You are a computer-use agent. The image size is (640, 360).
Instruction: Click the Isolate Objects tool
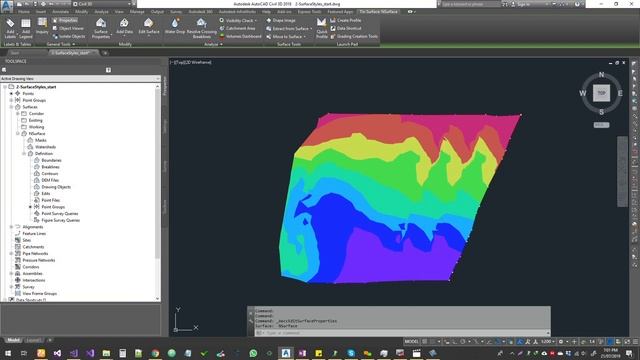point(69,36)
